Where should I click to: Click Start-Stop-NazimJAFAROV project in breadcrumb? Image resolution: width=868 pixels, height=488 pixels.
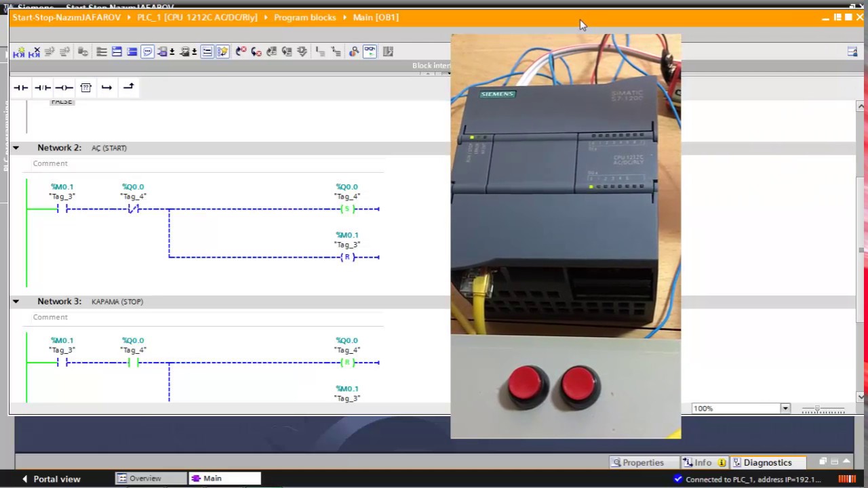tap(66, 17)
